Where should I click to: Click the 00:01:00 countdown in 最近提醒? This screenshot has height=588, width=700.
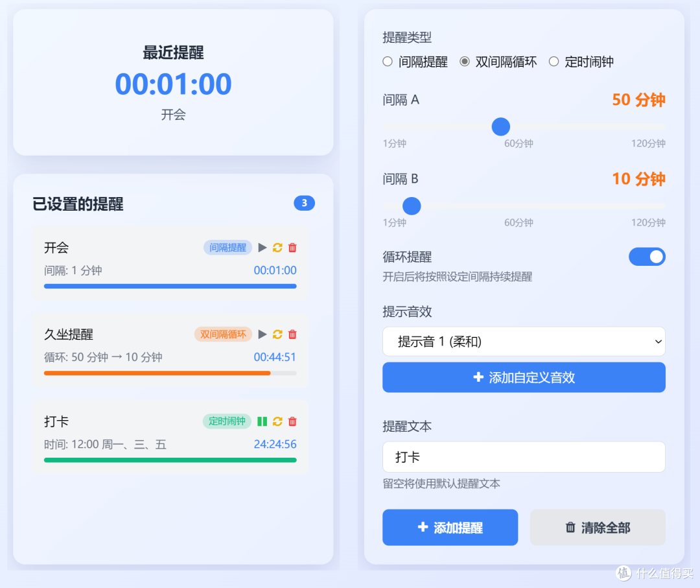coord(173,84)
